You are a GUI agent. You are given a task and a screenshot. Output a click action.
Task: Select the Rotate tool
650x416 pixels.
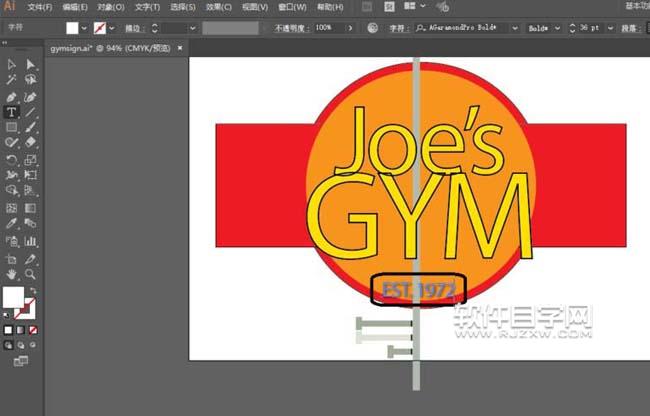[12, 160]
